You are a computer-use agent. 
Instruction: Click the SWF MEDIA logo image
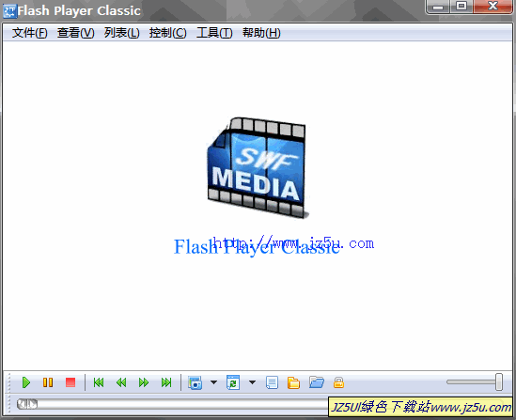pos(258,168)
